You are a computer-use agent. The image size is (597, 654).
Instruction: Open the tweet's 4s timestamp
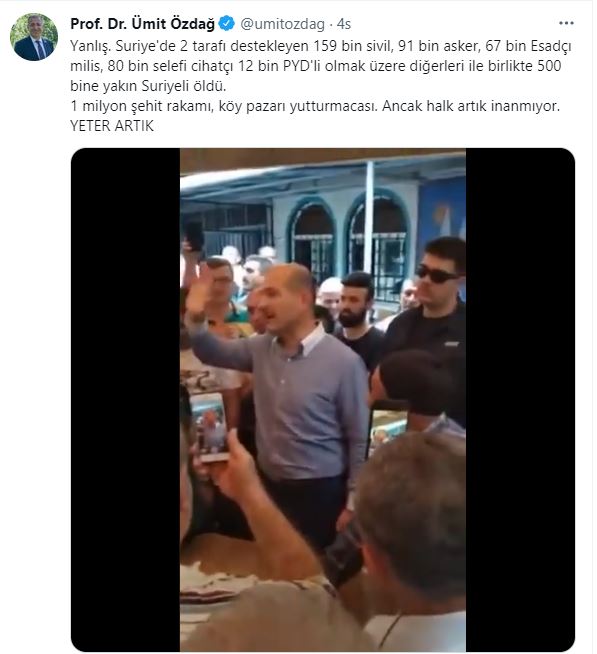[344, 24]
